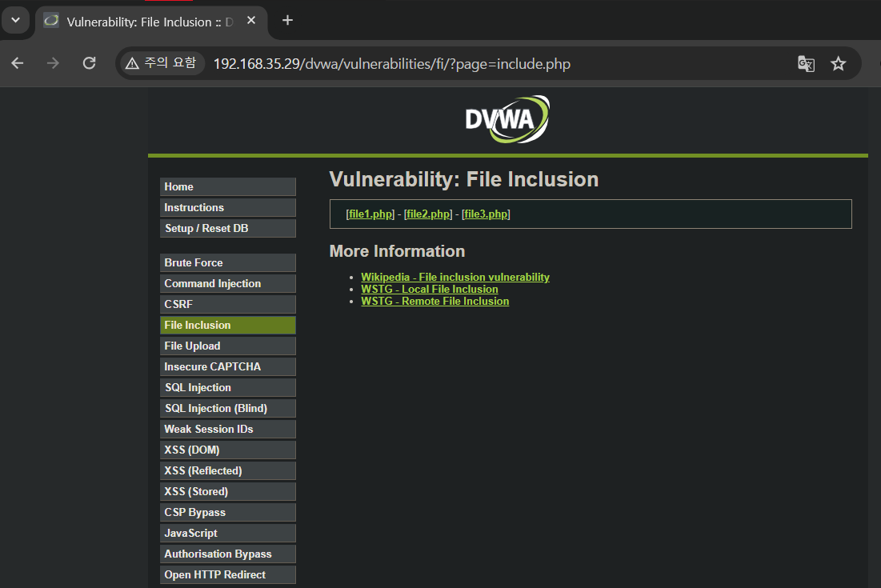Viewport: 881px width, 588px height.
Task: Select the File Inclusion menu item
Action: click(227, 325)
